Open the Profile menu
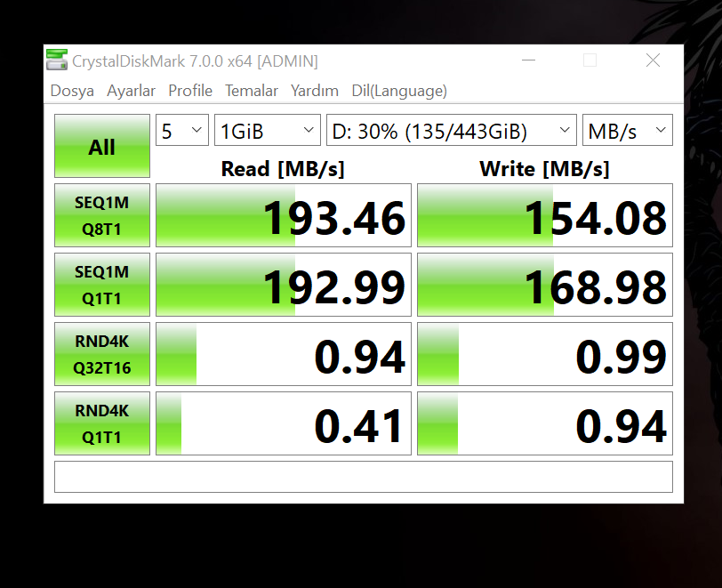Screen dimensions: 722x588 [x=189, y=91]
